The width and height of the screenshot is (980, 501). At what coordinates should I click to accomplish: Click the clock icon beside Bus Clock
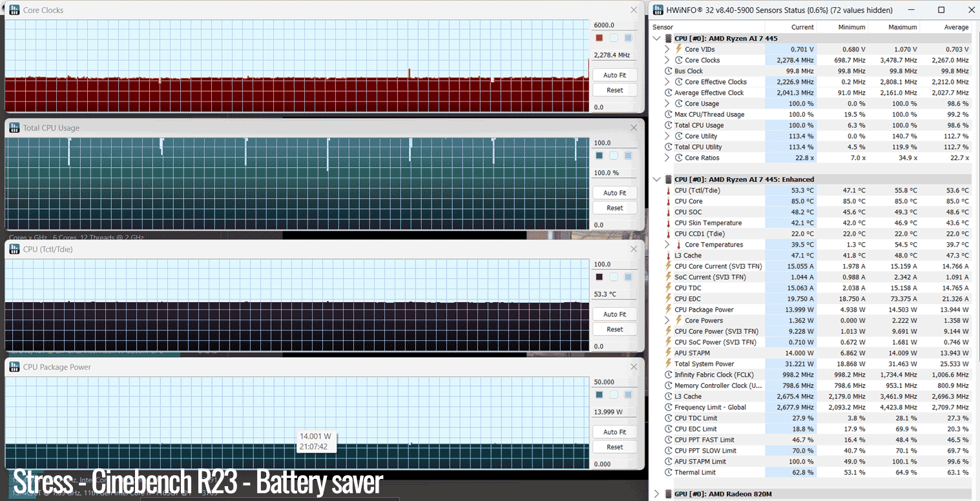[668, 71]
